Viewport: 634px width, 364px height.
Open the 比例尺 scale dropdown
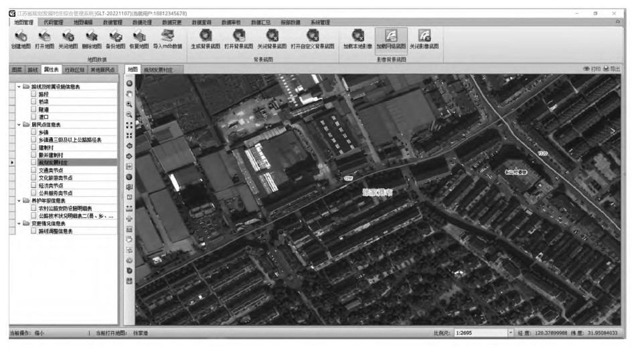511,333
